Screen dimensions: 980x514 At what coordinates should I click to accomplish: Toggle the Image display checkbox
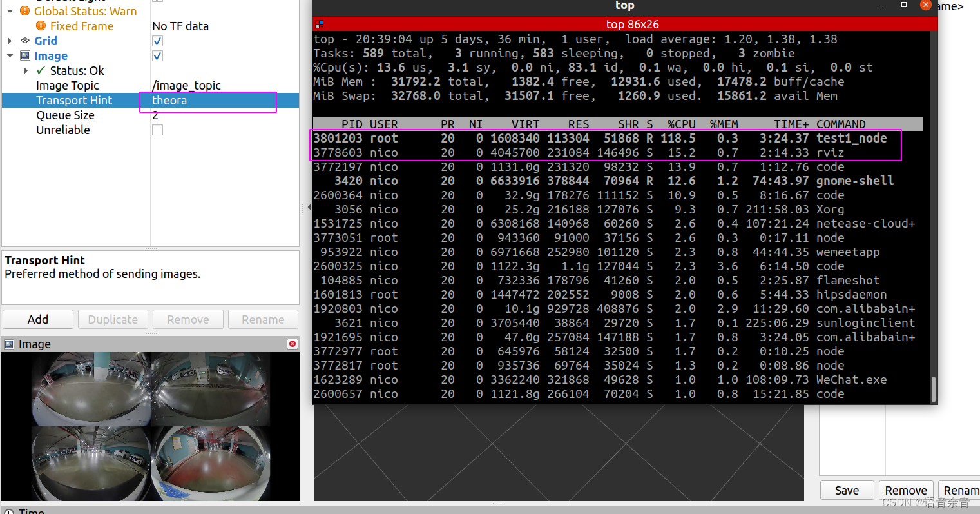[157, 55]
